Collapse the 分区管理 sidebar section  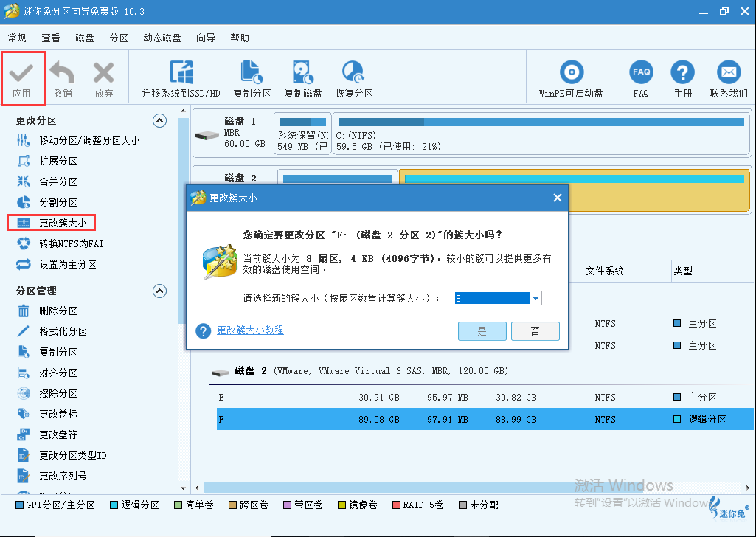[159, 291]
